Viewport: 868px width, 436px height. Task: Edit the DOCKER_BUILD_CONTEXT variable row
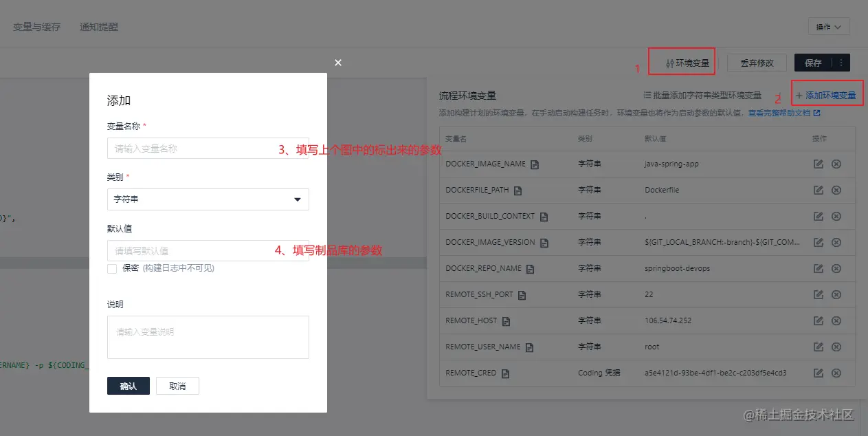point(819,216)
